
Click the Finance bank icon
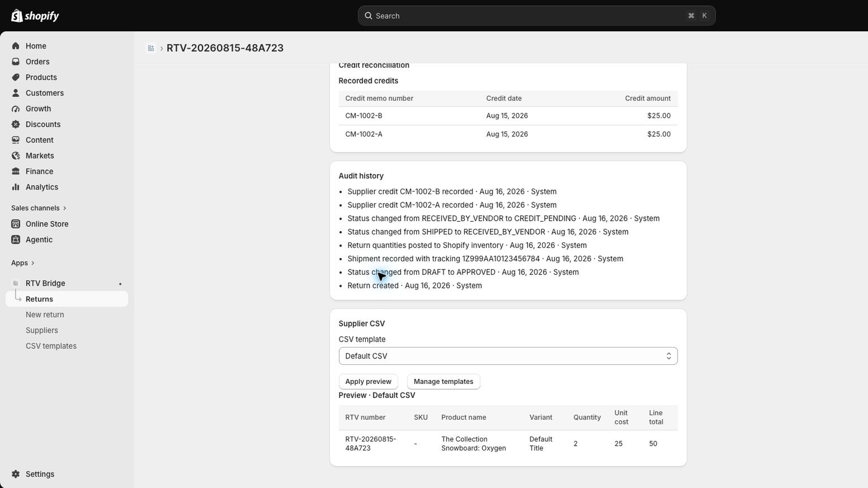coord(16,171)
